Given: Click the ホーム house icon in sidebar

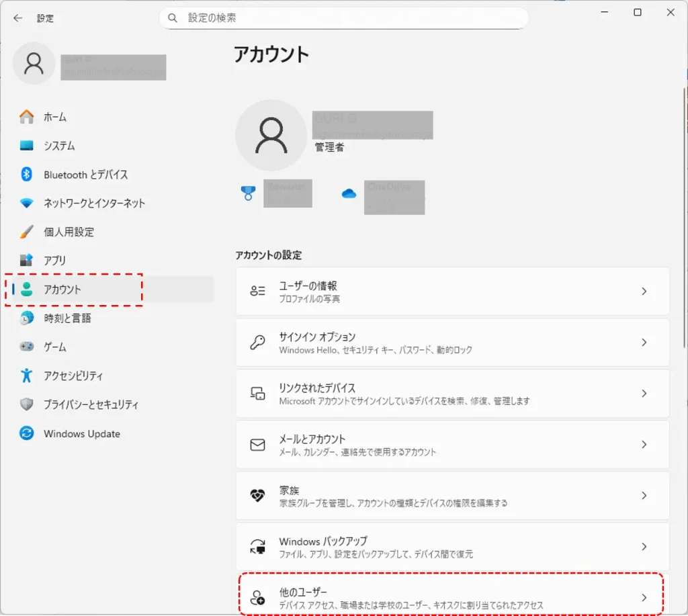Looking at the screenshot, I should tap(27, 117).
